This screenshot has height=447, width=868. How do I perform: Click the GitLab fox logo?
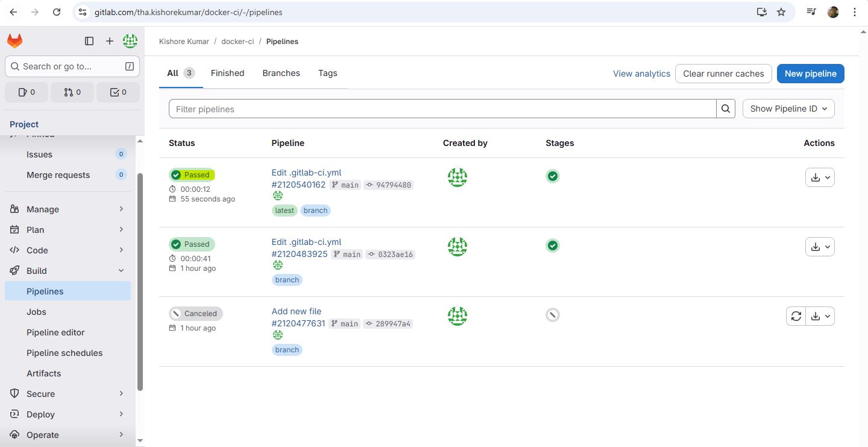14,41
